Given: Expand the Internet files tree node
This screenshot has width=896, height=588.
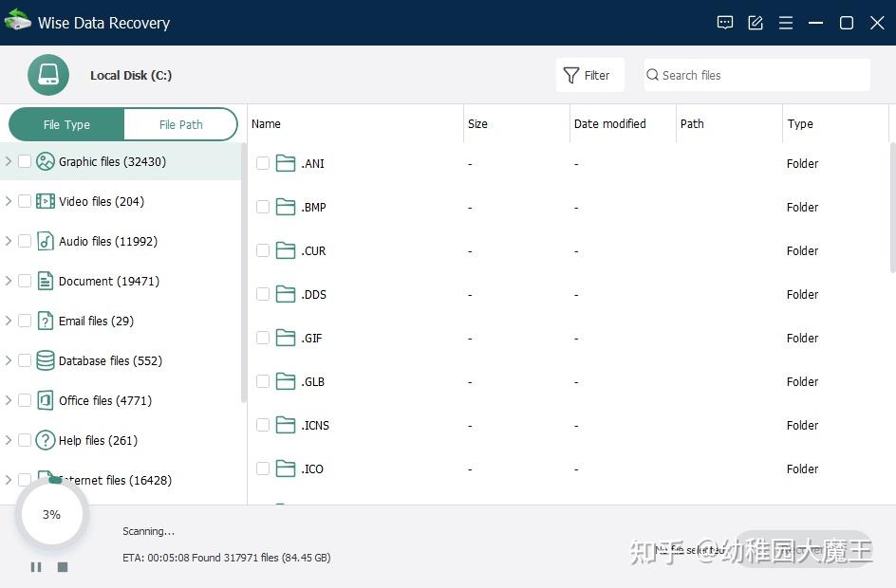Looking at the screenshot, I should [8, 480].
